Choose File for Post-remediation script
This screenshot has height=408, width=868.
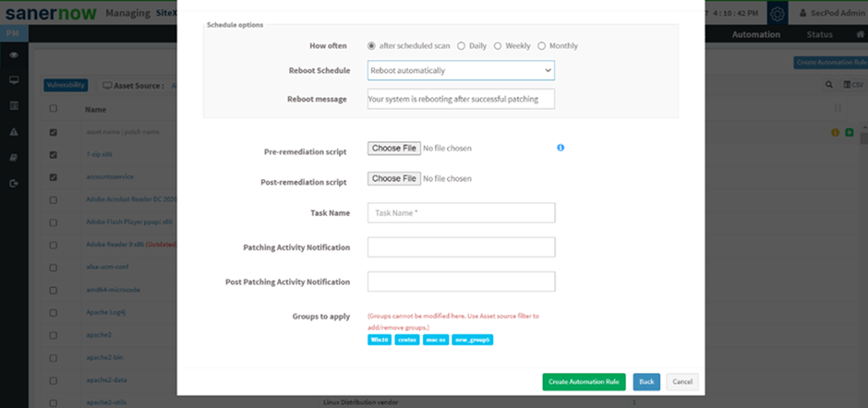click(x=393, y=179)
